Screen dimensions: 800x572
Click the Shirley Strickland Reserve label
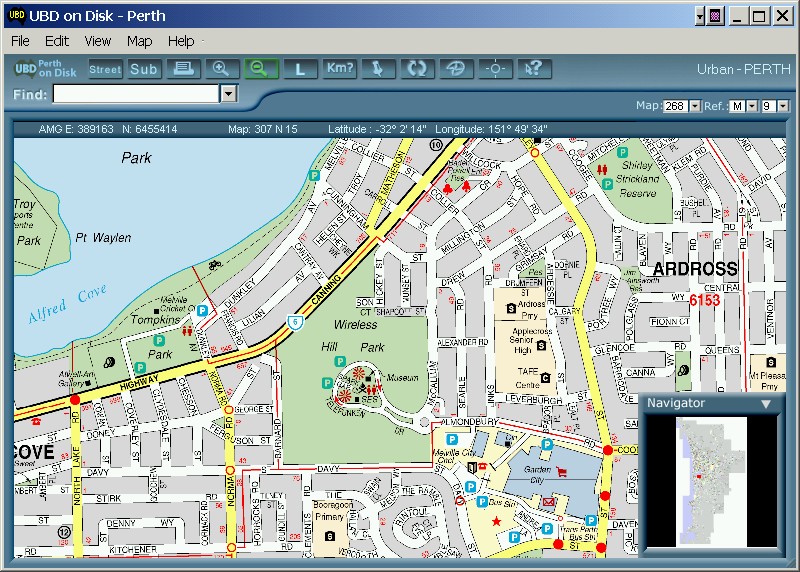637,179
